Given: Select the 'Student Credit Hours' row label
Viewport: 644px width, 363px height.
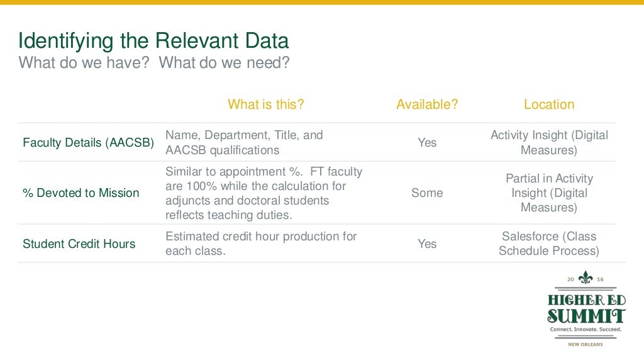Looking at the screenshot, I should click(x=79, y=243).
